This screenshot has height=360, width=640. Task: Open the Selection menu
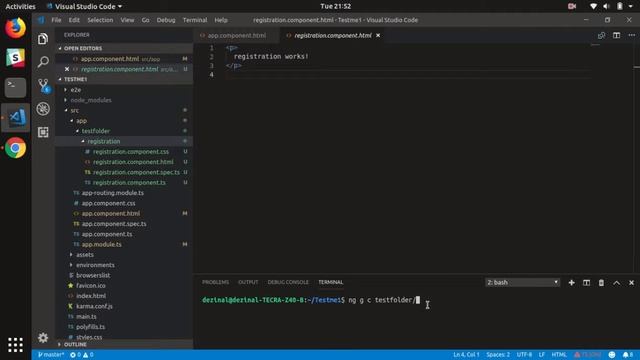pyautogui.click(x=100, y=20)
